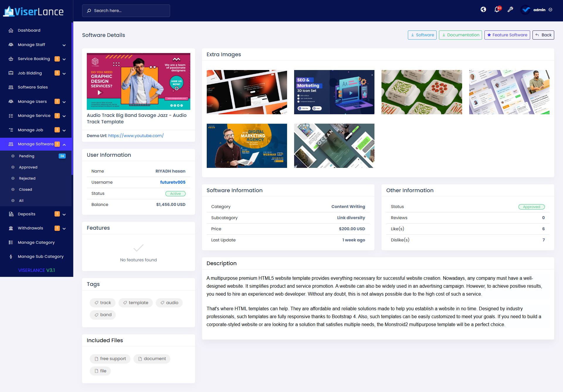Open the notifications bell icon
Screen dimensions: 563x392
[x=497, y=10]
